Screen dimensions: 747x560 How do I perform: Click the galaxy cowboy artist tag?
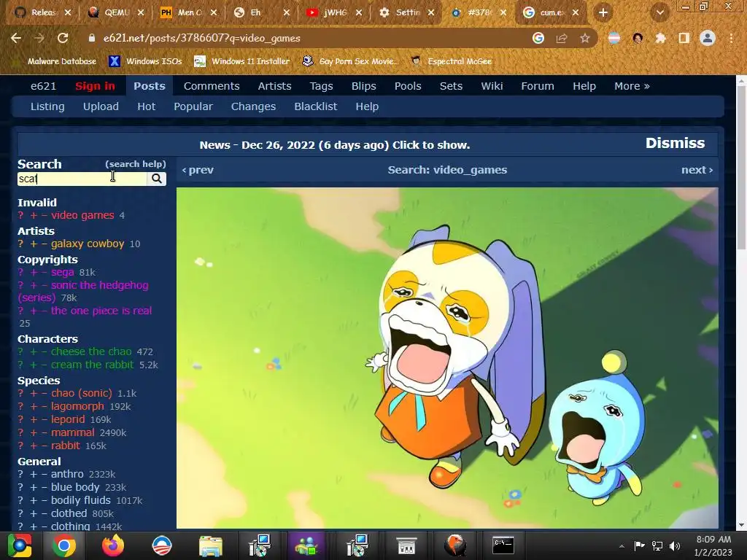click(88, 244)
